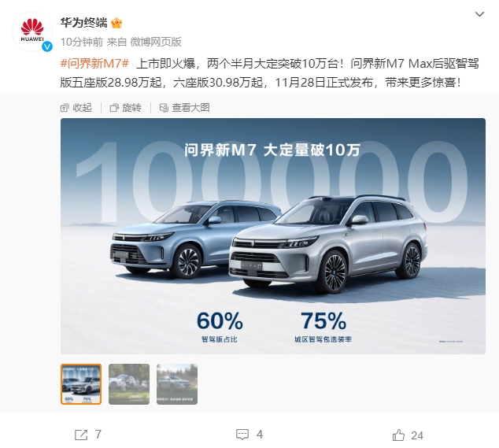This screenshot has width=499, height=448.
Task: Rotate the image with 旋转
Action: [125, 108]
